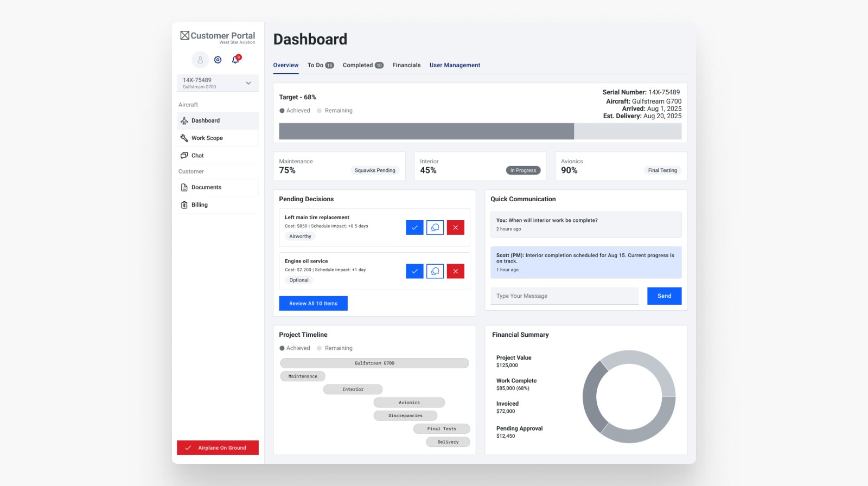Open Billing in the sidebar

218,205
